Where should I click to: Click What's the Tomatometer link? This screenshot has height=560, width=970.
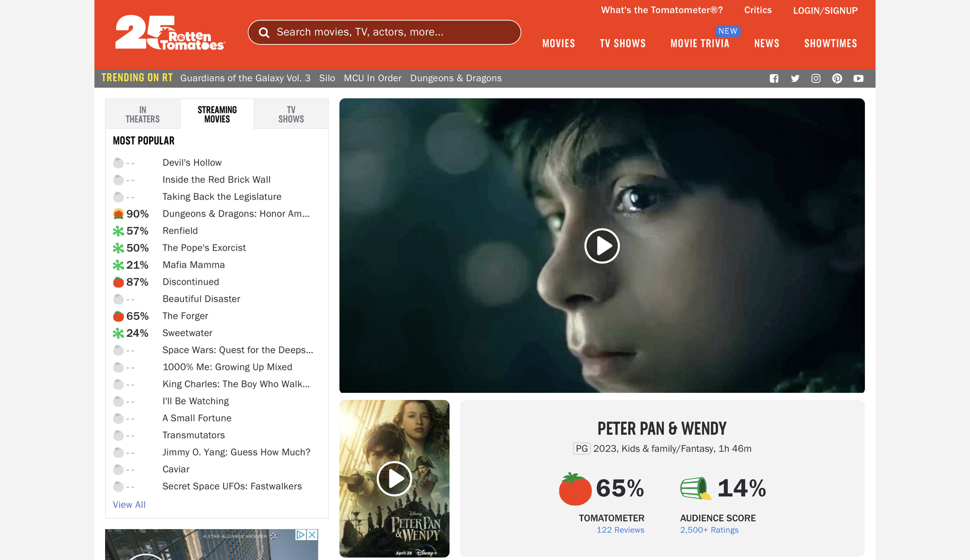click(x=662, y=10)
